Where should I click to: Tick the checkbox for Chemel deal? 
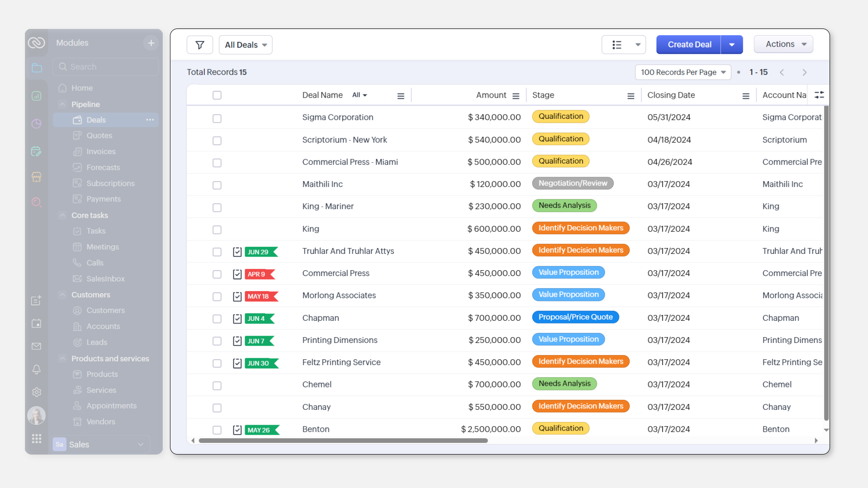pyautogui.click(x=217, y=385)
